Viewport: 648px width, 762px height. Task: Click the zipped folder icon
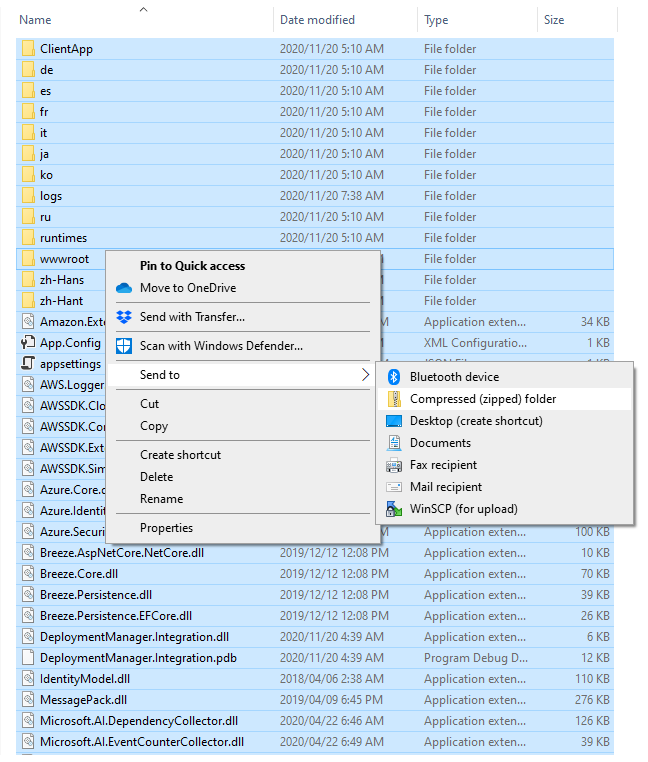click(x=394, y=398)
